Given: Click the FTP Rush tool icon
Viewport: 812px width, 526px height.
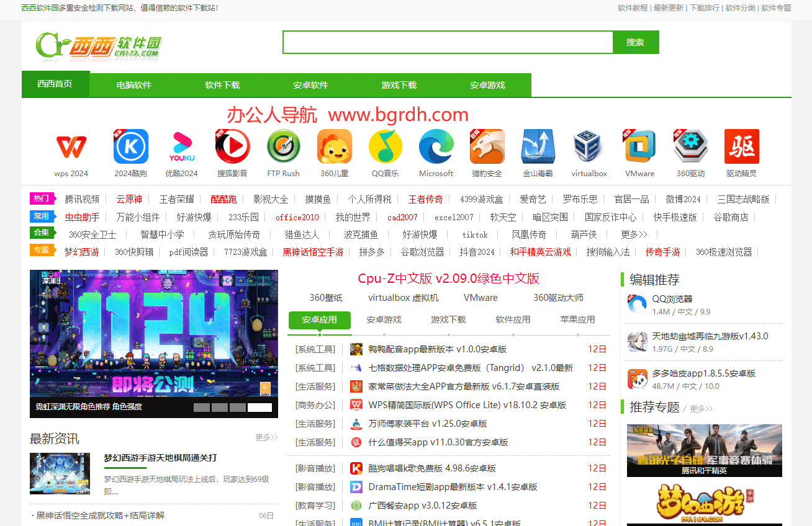Looking at the screenshot, I should [283, 147].
